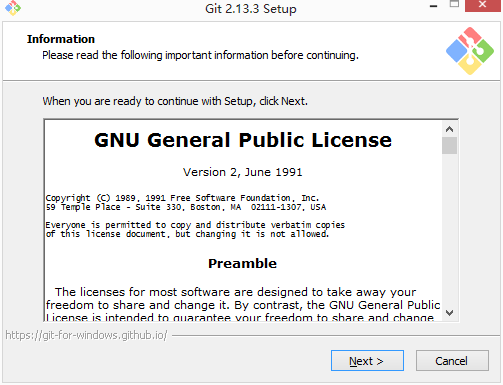This screenshot has height=385, width=503.
Task: Proceed with the Next > button
Action: 367,361
